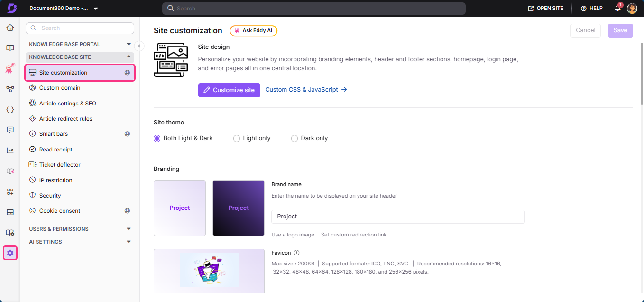
Task: Click the Document360 logo icon
Action: pos(12,8)
